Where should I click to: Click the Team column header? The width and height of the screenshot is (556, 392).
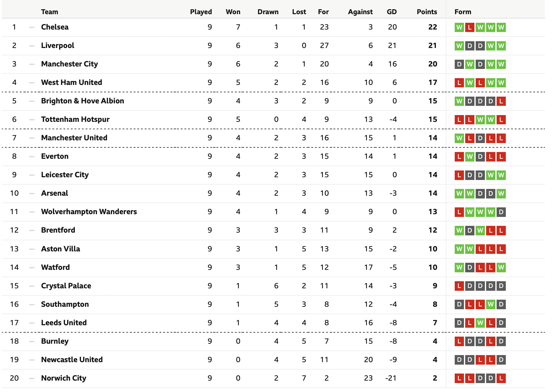50,12
